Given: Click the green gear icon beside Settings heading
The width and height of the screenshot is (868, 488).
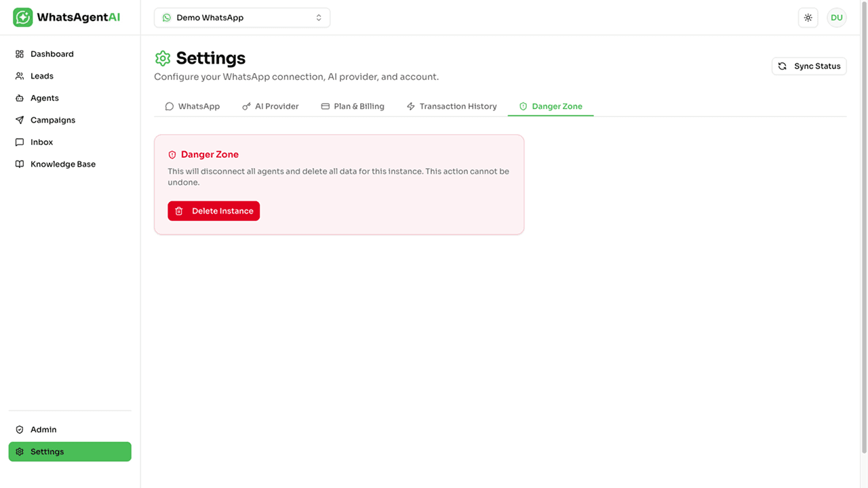Looking at the screenshot, I should (163, 58).
